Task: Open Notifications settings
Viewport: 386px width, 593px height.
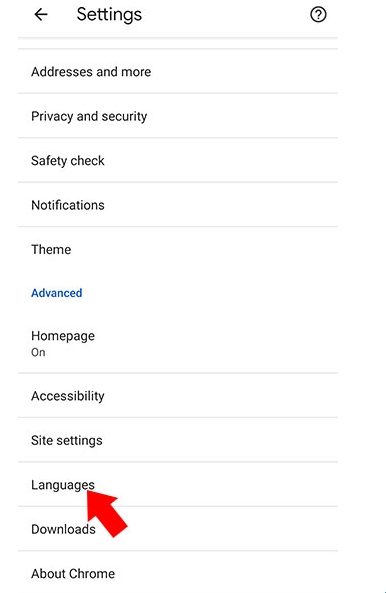Action: pyautogui.click(x=178, y=205)
